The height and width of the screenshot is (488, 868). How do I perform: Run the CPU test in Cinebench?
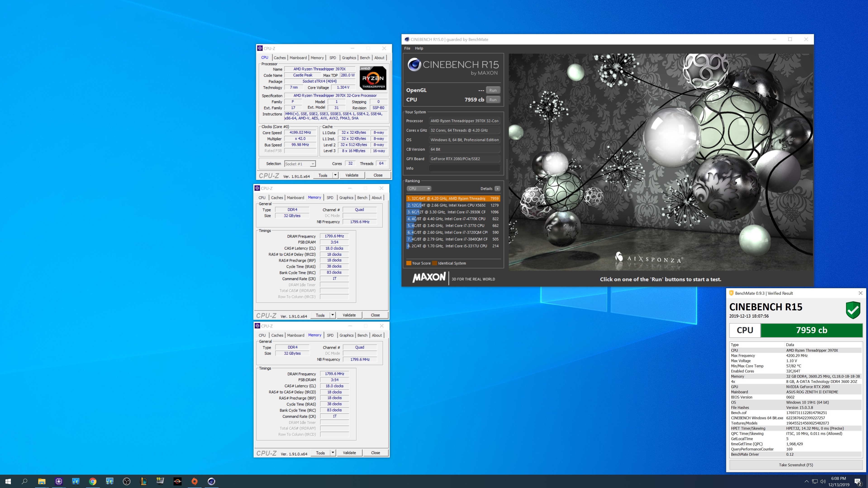[493, 100]
